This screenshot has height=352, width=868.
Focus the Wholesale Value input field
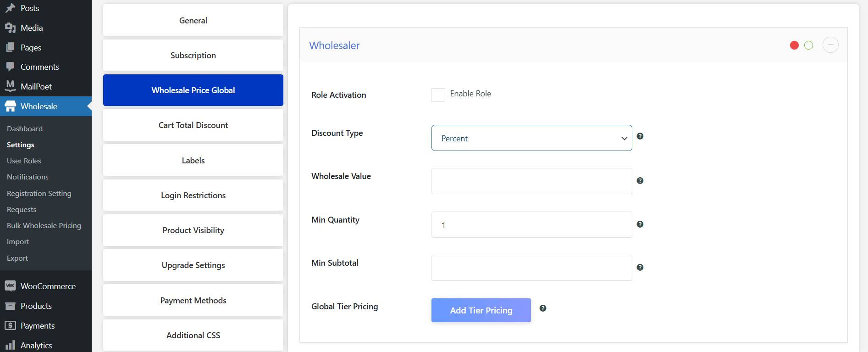pyautogui.click(x=532, y=181)
